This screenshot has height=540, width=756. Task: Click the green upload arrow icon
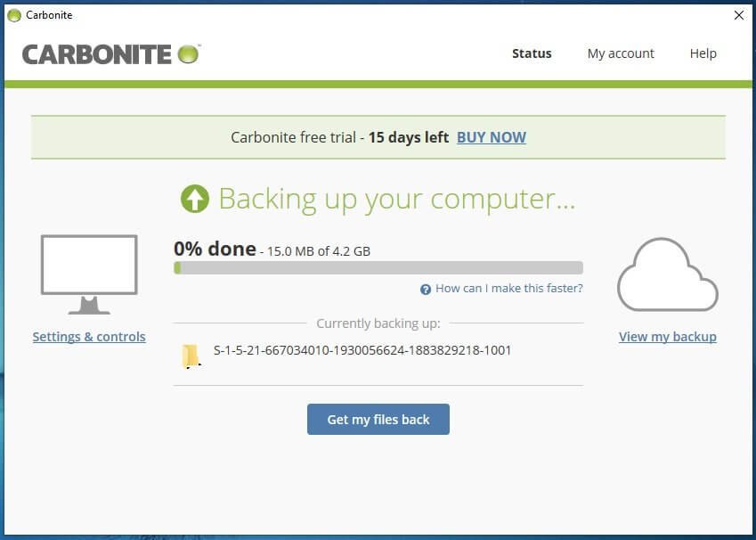click(195, 199)
